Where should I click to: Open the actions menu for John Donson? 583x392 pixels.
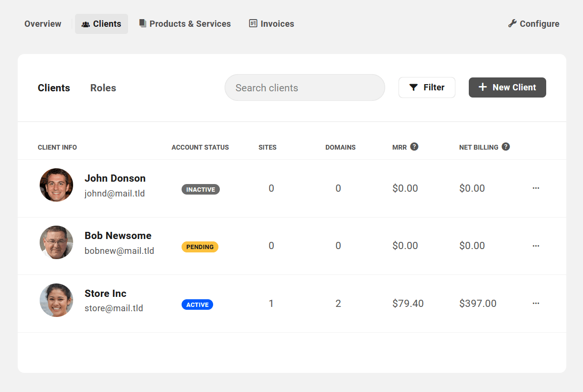[x=536, y=188]
